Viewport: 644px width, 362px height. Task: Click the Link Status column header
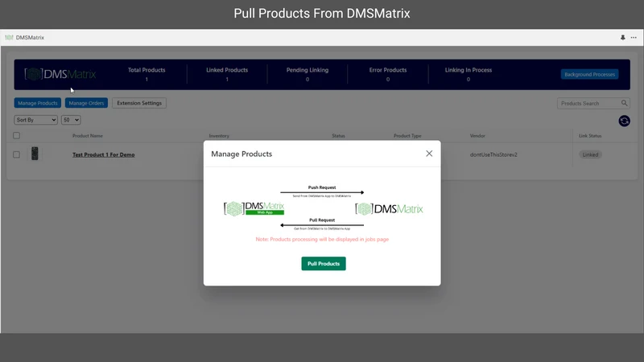click(590, 136)
